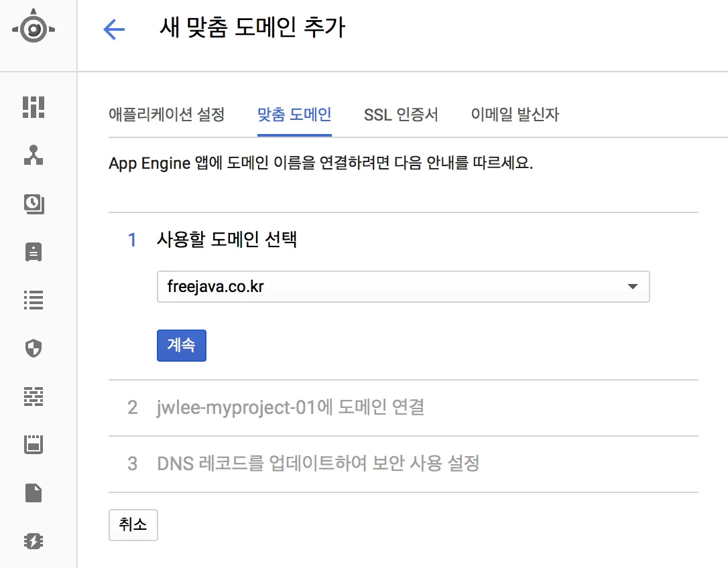Image resolution: width=728 pixels, height=568 pixels.
Task: Click the App Engine logo icon
Action: (x=34, y=27)
